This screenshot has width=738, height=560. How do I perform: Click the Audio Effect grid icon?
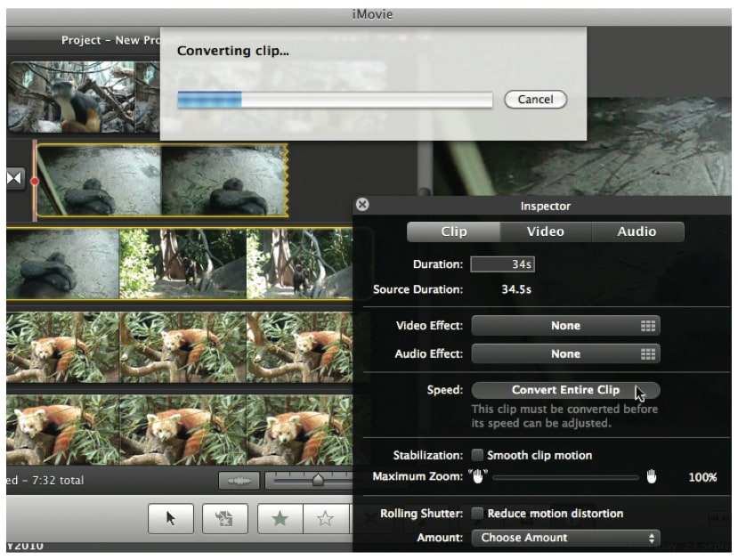coord(647,353)
